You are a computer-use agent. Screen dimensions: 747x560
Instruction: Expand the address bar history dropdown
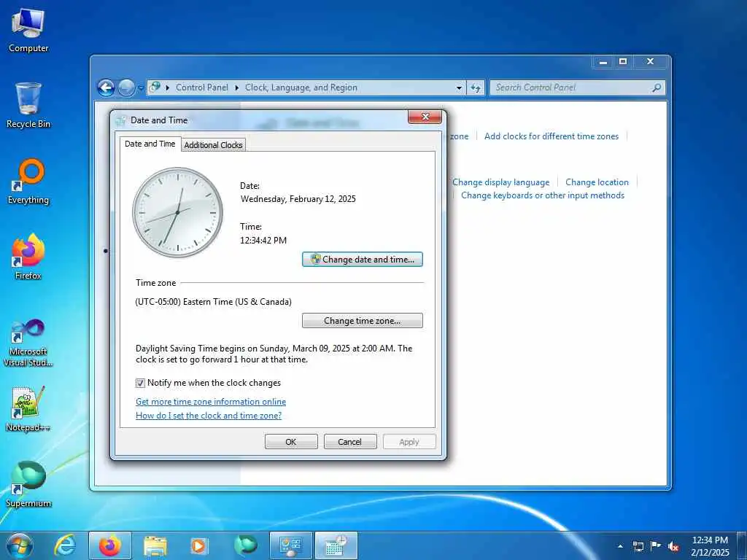point(459,87)
